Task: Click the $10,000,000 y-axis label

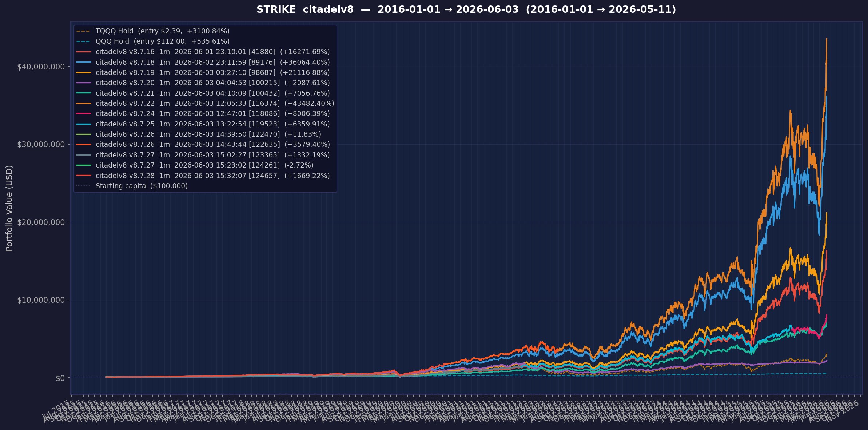Action: [x=41, y=300]
